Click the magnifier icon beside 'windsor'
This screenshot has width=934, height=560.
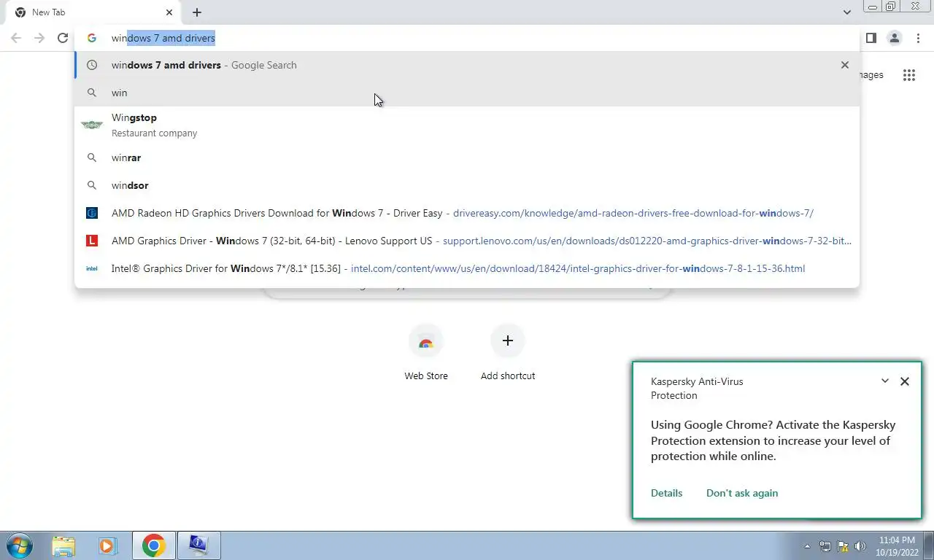pos(92,185)
